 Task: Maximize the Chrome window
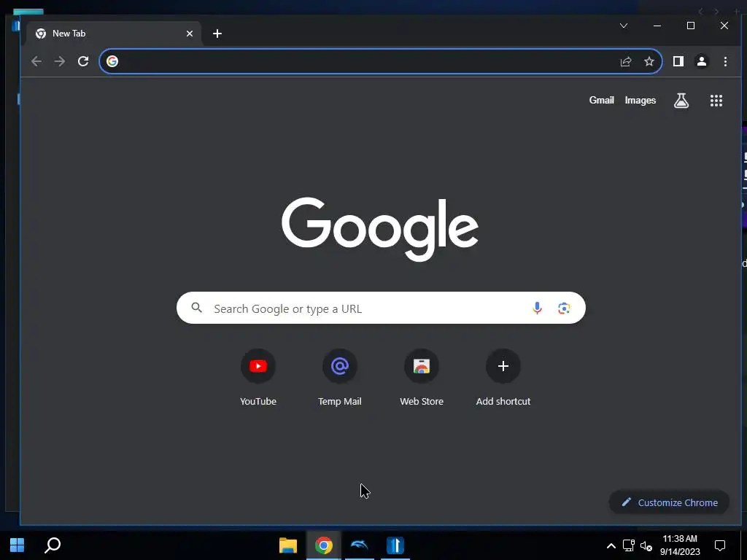point(690,26)
